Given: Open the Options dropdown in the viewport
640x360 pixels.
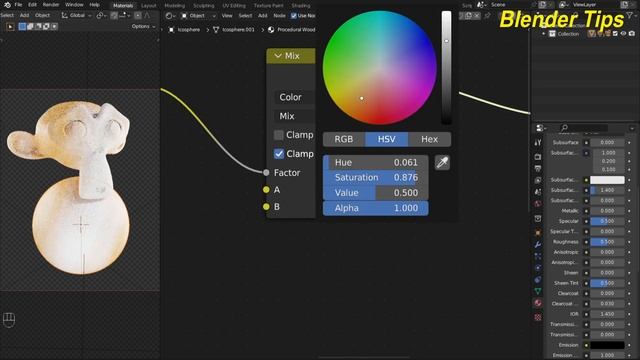Looking at the screenshot, I should pyautogui.click(x=143, y=26).
